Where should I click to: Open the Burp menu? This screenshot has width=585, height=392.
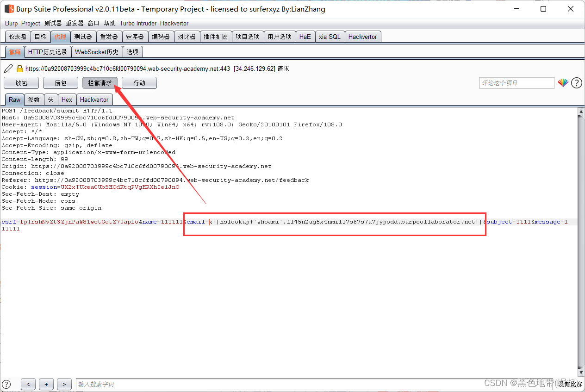point(12,23)
